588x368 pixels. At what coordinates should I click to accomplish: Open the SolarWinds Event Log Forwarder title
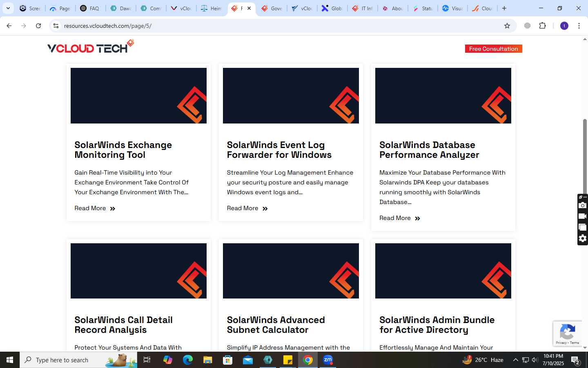[x=279, y=150]
